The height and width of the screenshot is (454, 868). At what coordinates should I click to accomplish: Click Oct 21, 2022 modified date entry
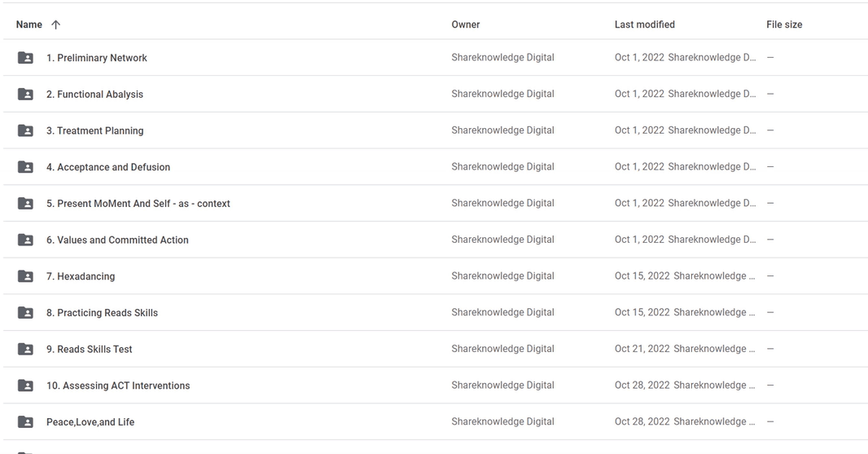[642, 349]
